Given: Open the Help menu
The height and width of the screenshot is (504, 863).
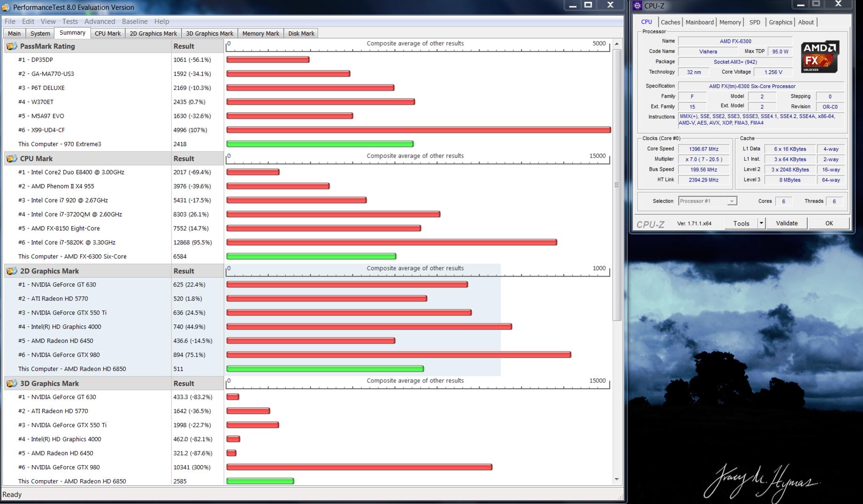Looking at the screenshot, I should click(x=161, y=21).
